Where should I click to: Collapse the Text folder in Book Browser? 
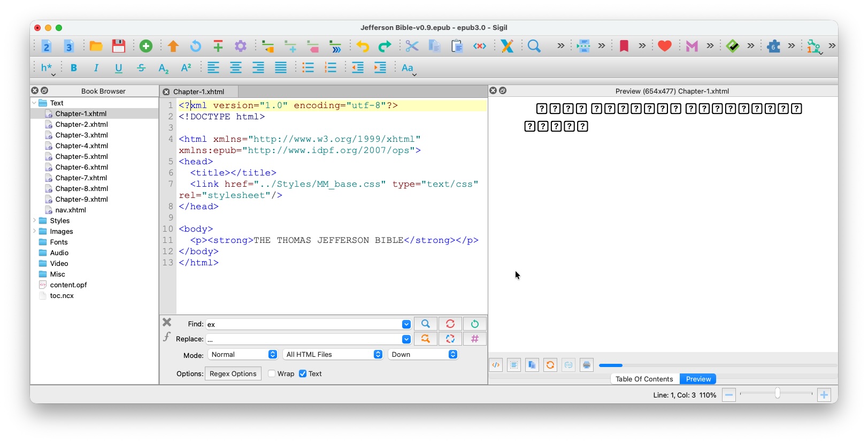(x=35, y=103)
